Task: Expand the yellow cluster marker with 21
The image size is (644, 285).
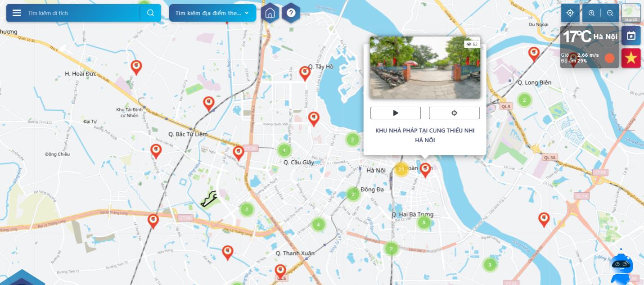Action: coord(401,169)
